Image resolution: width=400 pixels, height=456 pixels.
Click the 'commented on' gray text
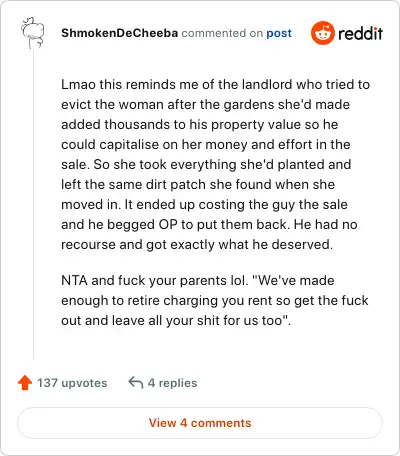coord(222,33)
